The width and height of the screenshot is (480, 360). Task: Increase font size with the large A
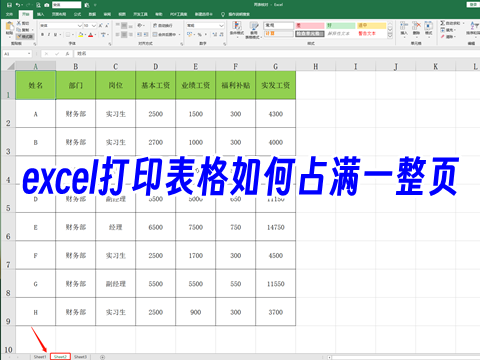point(101,25)
